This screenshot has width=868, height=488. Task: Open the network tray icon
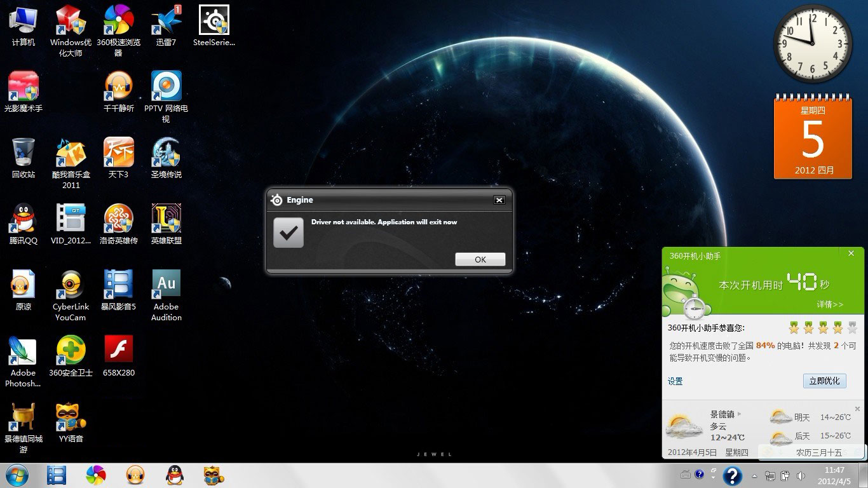770,475
